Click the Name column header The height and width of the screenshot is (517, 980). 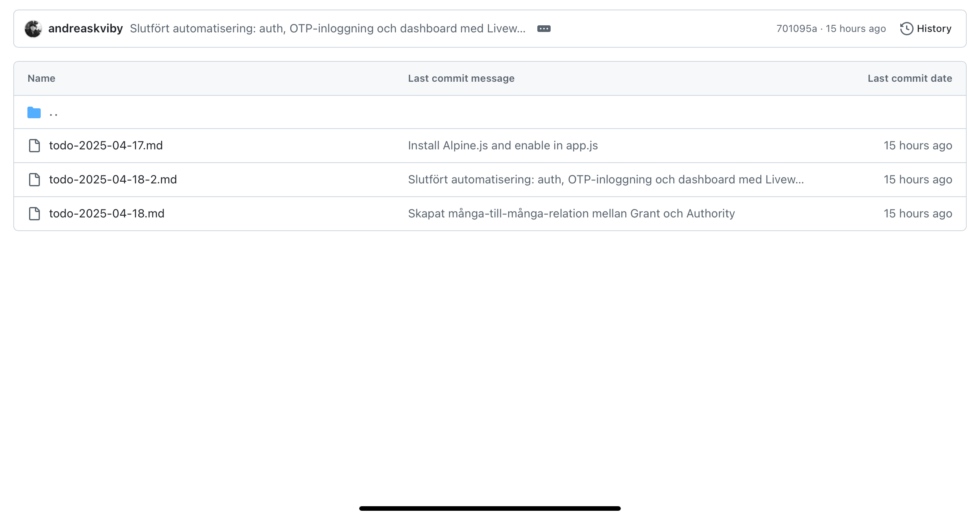click(42, 78)
